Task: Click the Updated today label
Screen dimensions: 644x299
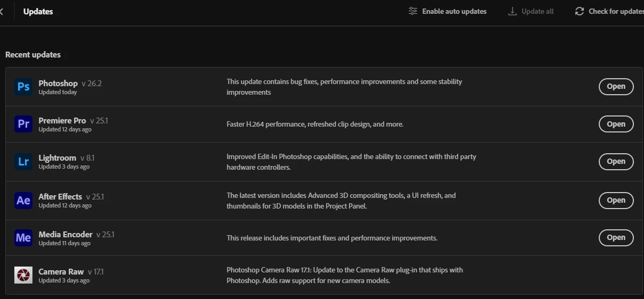Action: tap(57, 92)
